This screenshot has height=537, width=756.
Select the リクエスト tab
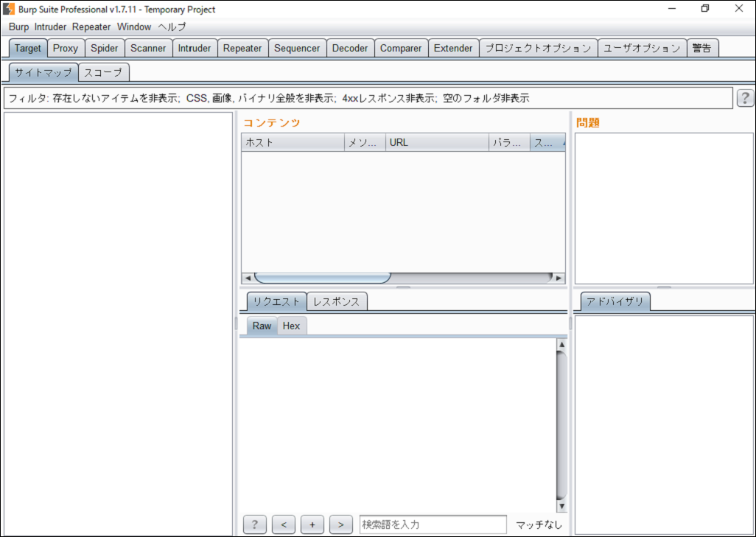(277, 302)
